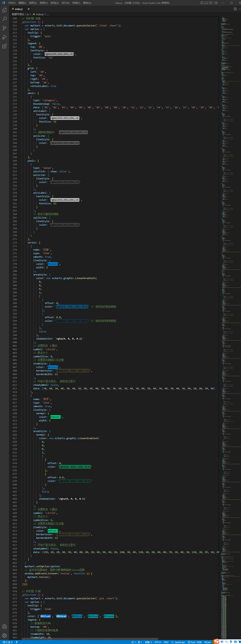Viewport: 241px width, 644px height.
Task: Open the Source Control view
Action: click(x=4, y=28)
